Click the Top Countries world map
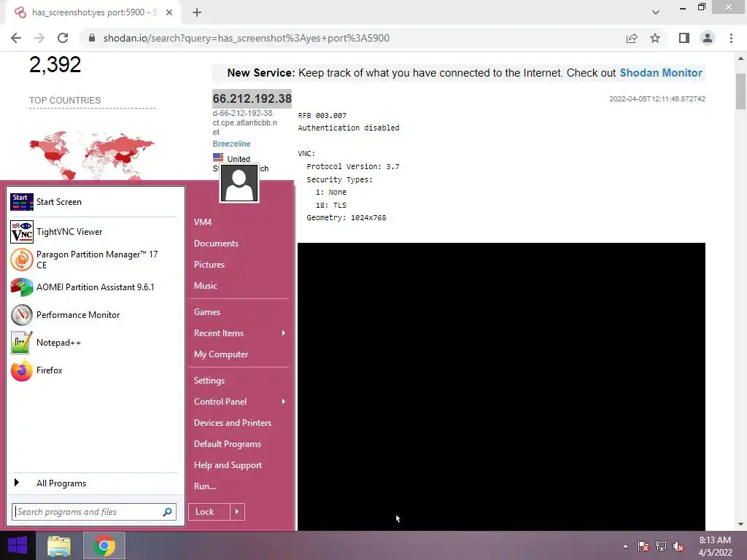 [91, 156]
